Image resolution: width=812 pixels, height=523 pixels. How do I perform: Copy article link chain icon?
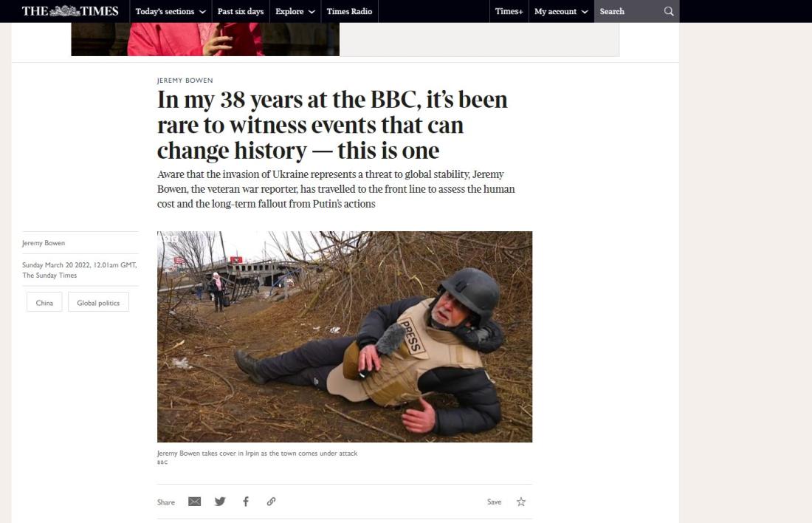pos(272,502)
